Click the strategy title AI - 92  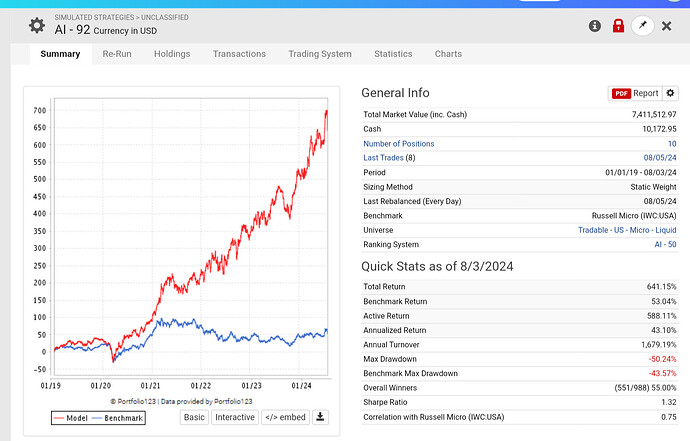pyautogui.click(x=72, y=30)
